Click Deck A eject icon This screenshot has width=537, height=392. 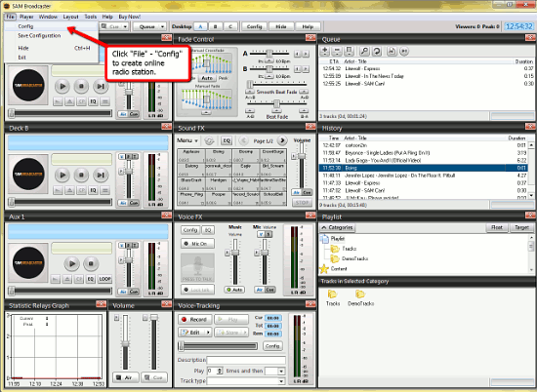69,101
